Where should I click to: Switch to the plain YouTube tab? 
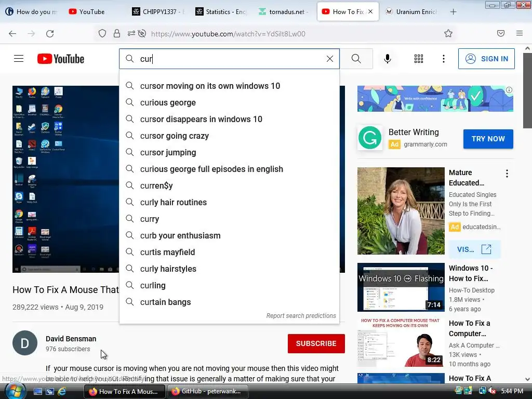(95, 12)
